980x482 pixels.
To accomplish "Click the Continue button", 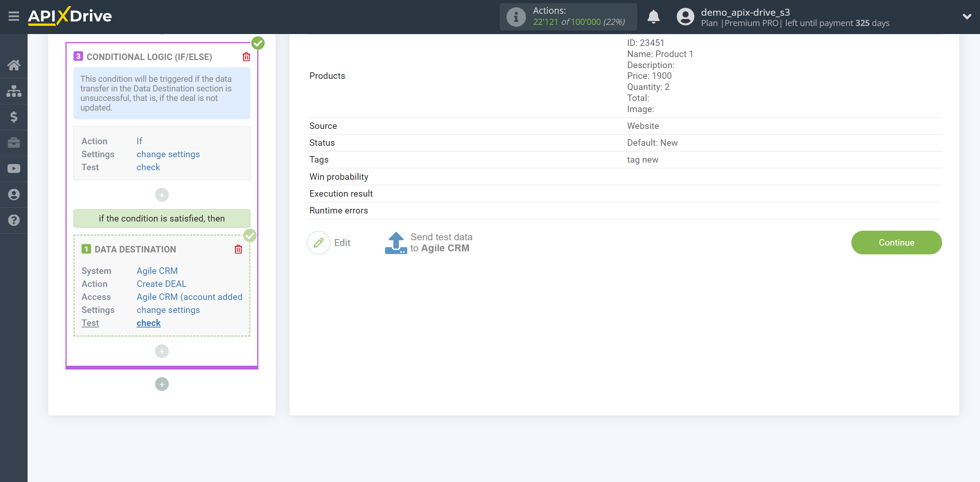I will 896,243.
